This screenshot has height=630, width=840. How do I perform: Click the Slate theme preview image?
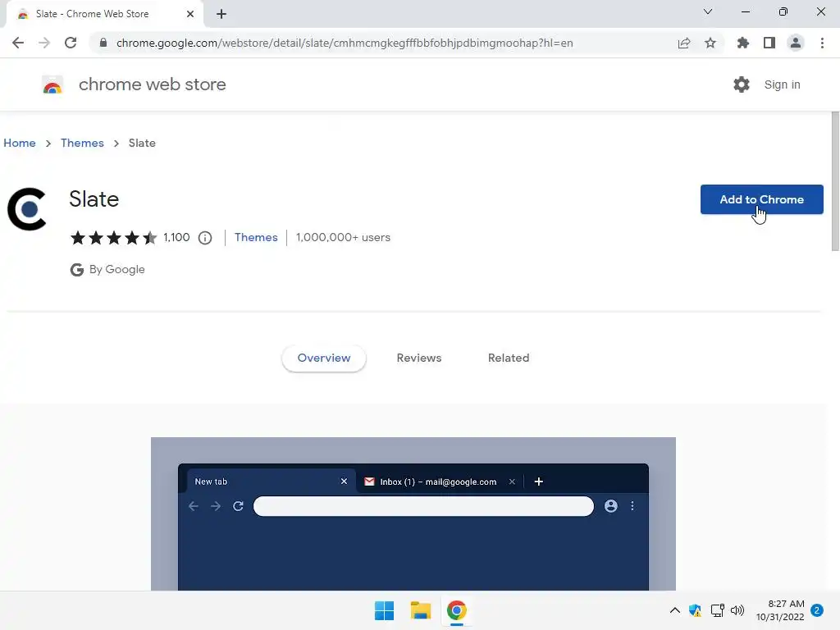413,514
